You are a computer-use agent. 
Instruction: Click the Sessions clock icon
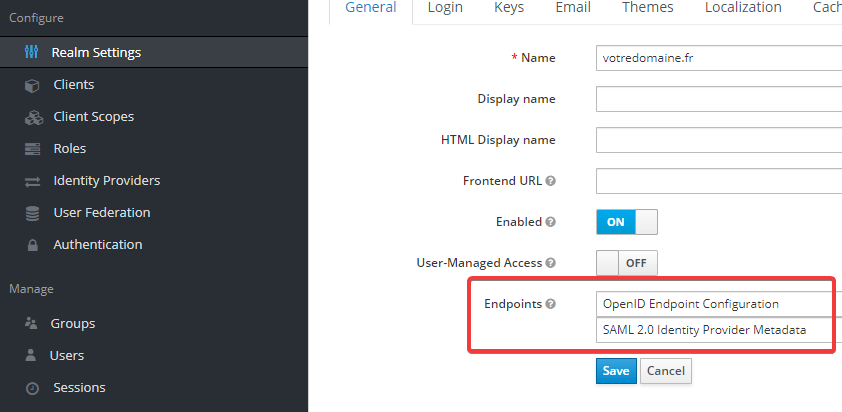[x=32, y=388]
